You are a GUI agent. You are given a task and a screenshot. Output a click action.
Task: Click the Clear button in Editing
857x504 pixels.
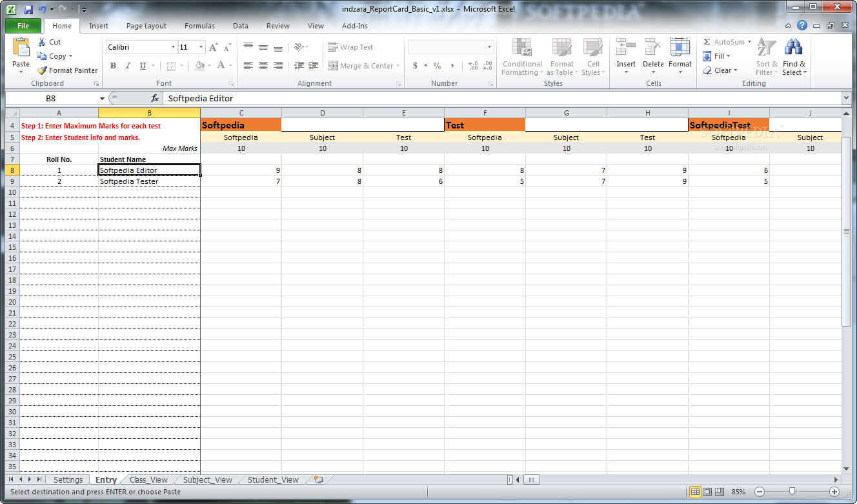[x=719, y=70]
